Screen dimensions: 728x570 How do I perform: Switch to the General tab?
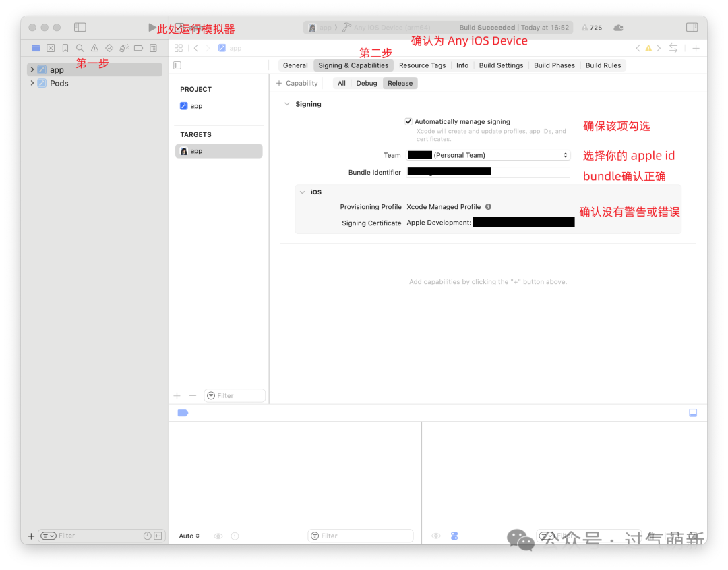(295, 65)
